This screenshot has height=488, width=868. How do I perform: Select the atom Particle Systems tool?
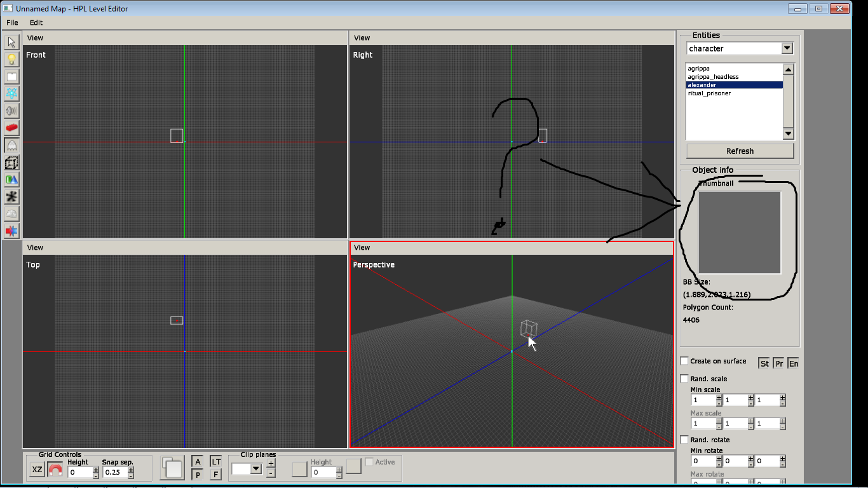[11, 94]
